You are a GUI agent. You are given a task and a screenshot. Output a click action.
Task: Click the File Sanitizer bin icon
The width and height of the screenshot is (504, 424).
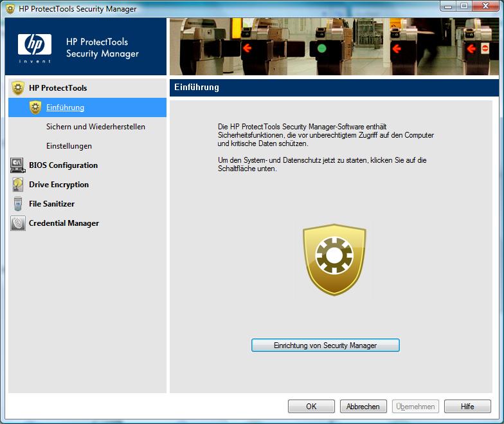(18, 204)
